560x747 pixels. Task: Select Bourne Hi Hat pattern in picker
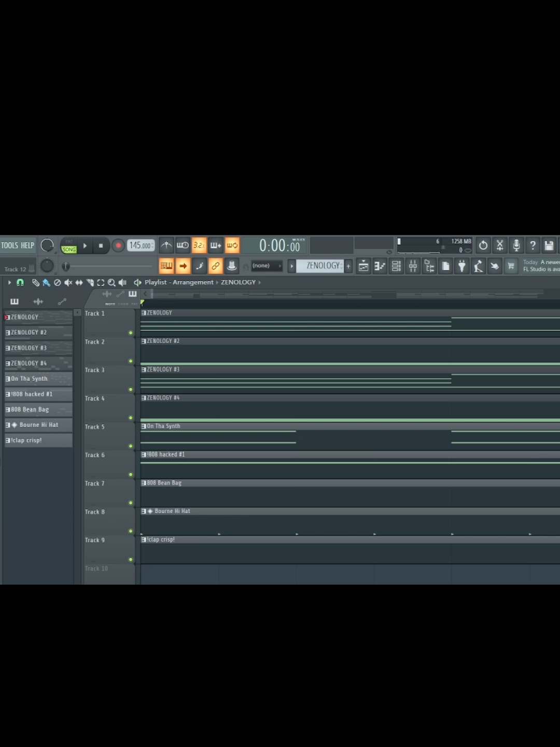(38, 425)
